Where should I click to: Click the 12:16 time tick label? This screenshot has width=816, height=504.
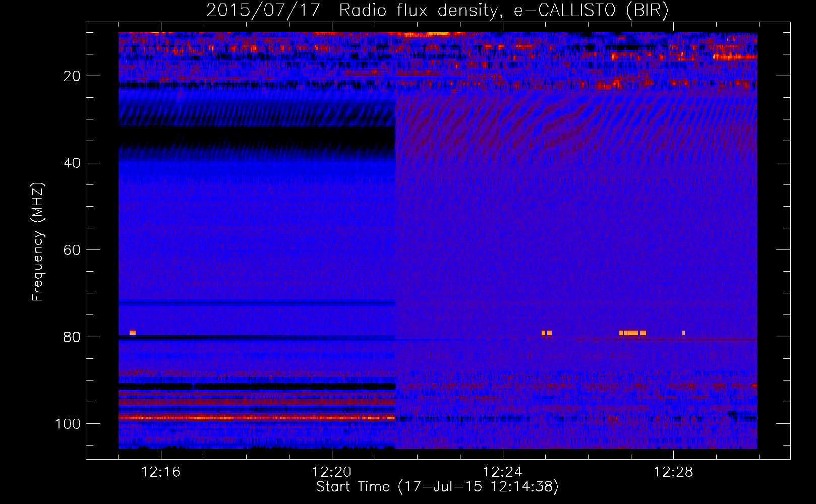pyautogui.click(x=161, y=472)
